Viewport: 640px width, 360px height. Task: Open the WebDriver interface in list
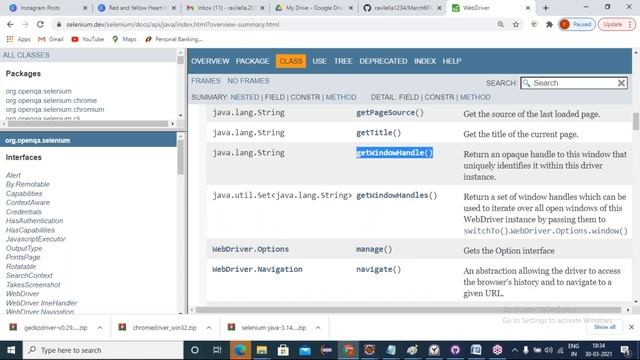click(22, 294)
